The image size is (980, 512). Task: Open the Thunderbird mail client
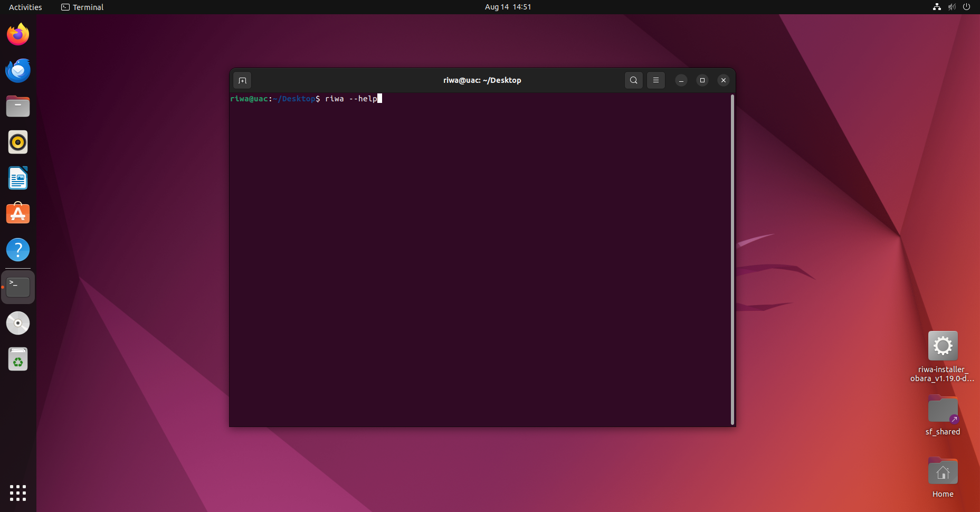click(18, 70)
